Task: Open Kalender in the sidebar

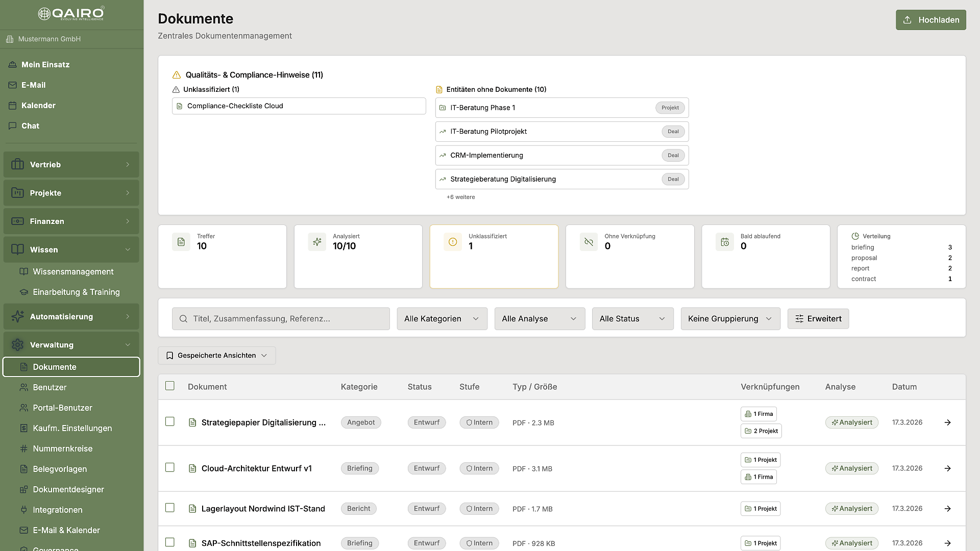Action: (x=38, y=106)
